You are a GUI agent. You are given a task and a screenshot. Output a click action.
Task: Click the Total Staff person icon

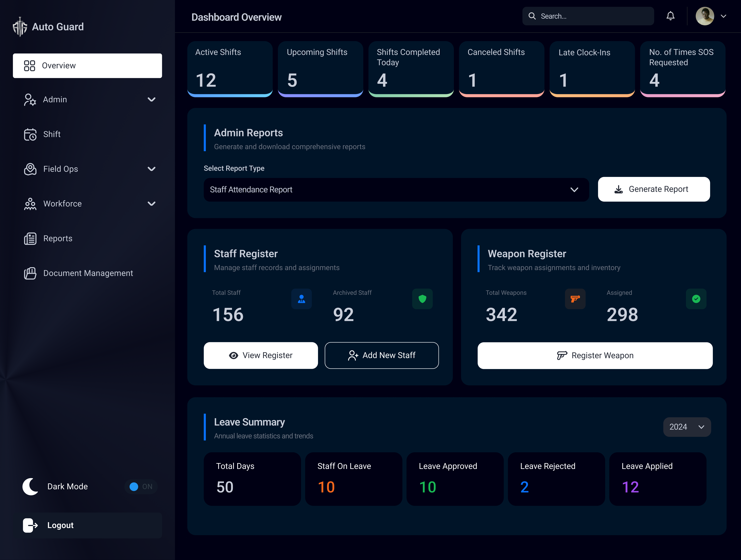tap(302, 299)
